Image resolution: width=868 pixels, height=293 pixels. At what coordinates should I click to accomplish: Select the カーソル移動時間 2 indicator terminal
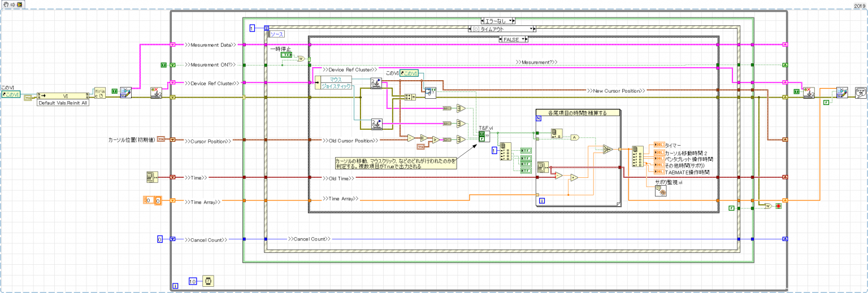point(659,151)
